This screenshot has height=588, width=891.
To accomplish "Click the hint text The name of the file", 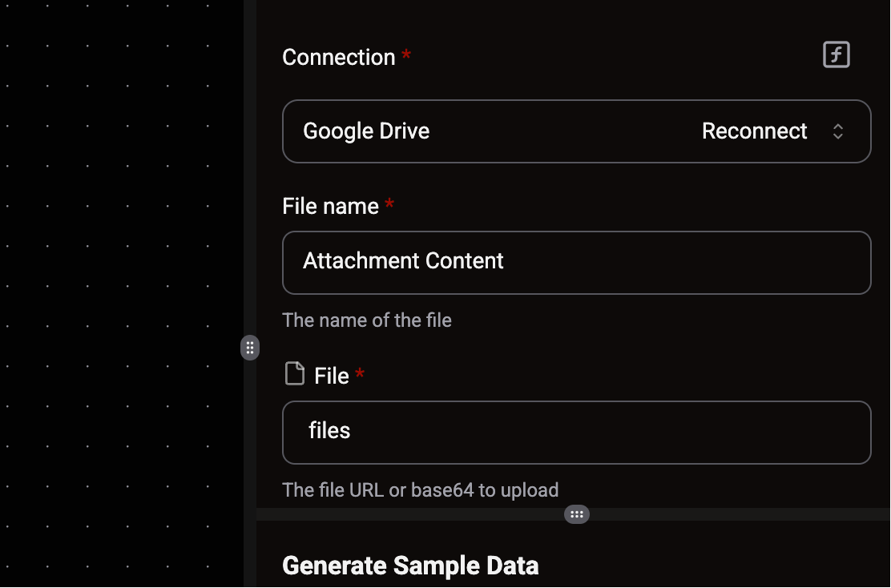I will 366,320.
